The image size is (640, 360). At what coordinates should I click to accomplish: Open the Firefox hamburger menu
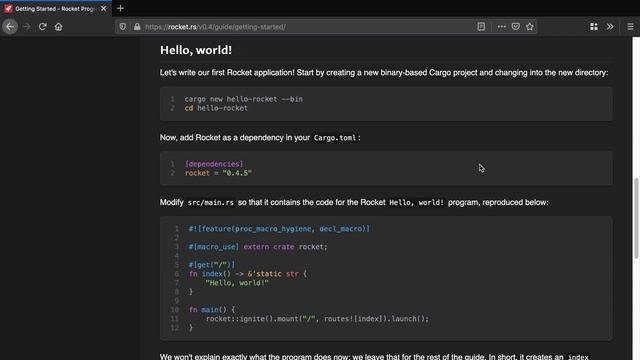[630, 27]
